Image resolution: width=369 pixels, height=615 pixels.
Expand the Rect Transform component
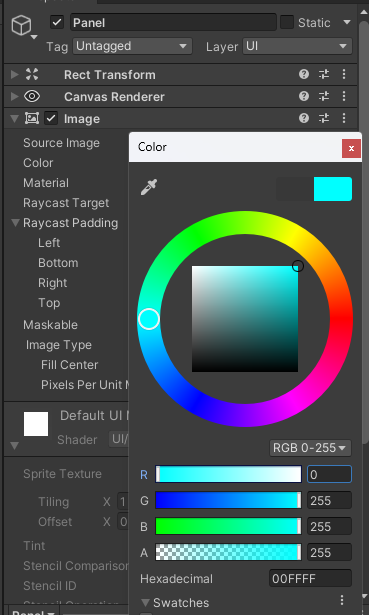click(x=15, y=74)
